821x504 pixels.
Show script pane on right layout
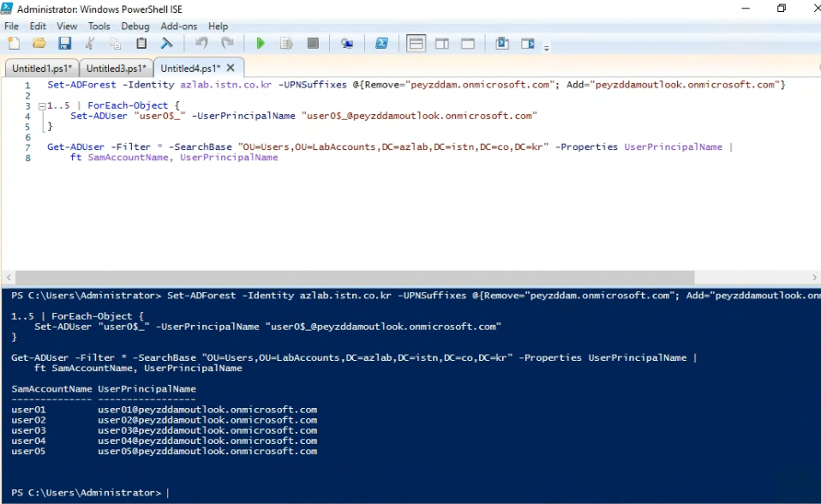click(x=442, y=44)
